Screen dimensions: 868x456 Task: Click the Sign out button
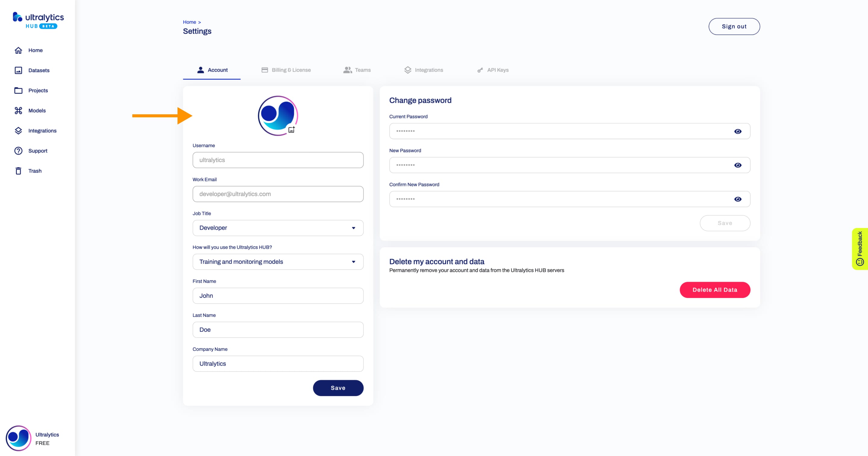click(734, 26)
